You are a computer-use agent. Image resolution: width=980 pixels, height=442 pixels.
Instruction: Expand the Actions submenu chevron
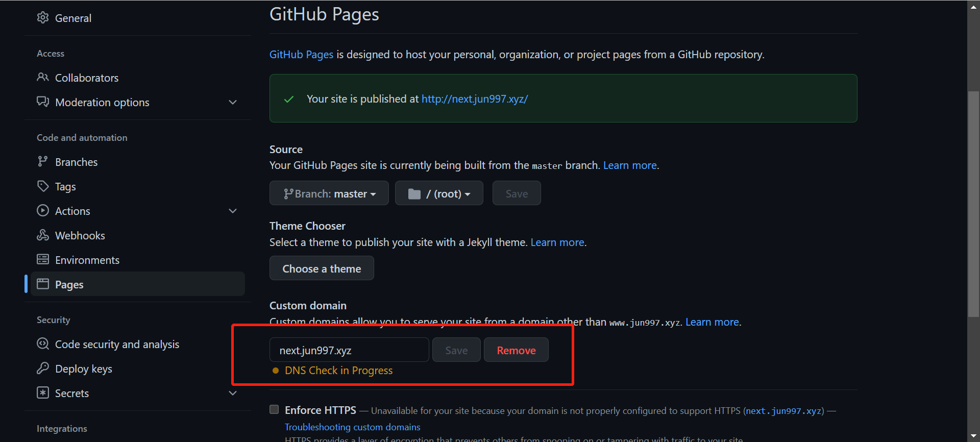coord(233,211)
